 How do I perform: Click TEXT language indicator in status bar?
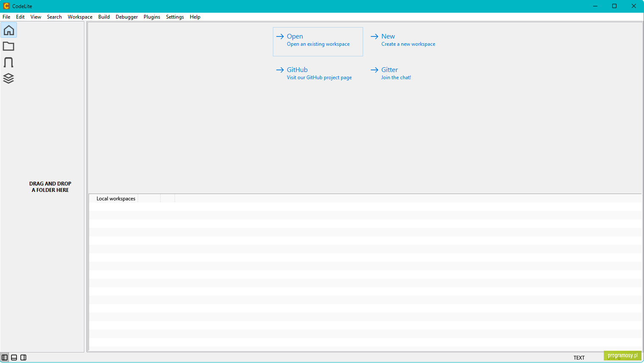[579, 358]
